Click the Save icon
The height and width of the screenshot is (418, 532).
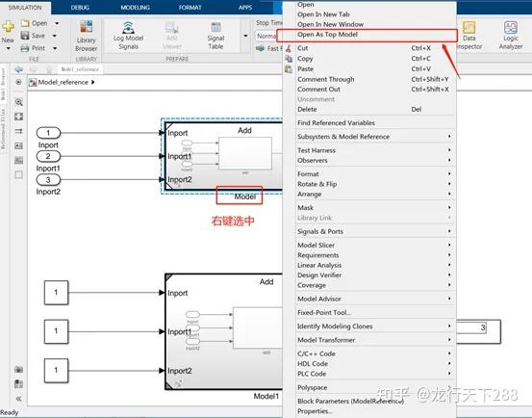(25, 36)
